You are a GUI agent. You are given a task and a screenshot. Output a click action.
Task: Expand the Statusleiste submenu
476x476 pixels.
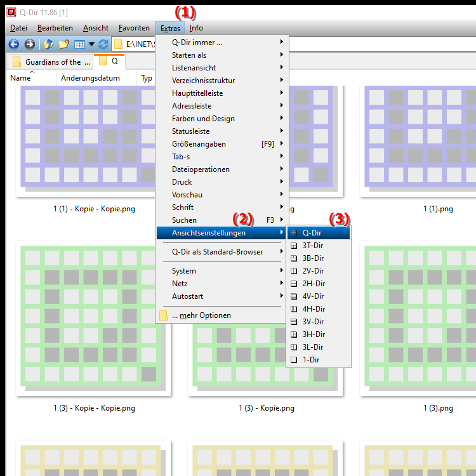[x=221, y=131]
